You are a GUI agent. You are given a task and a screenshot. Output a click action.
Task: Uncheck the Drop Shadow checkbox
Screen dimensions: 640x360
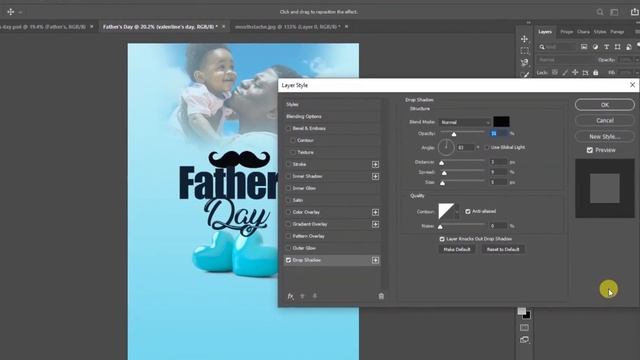point(289,260)
